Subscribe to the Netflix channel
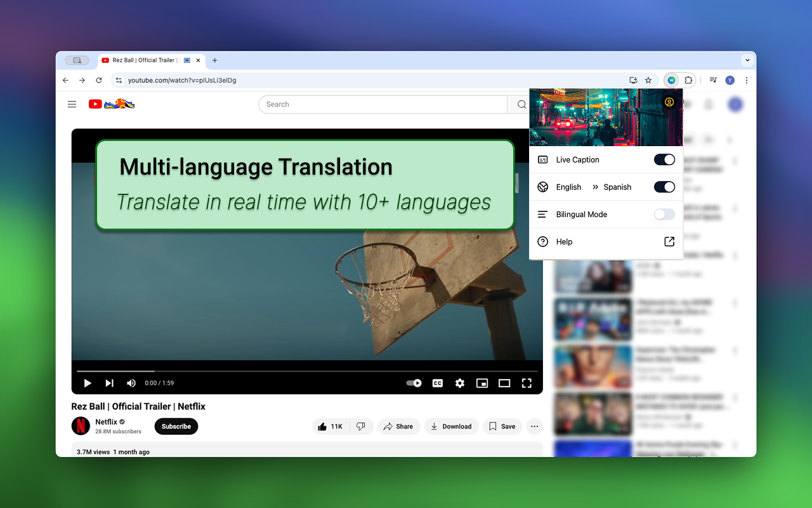812x508 pixels. (176, 427)
